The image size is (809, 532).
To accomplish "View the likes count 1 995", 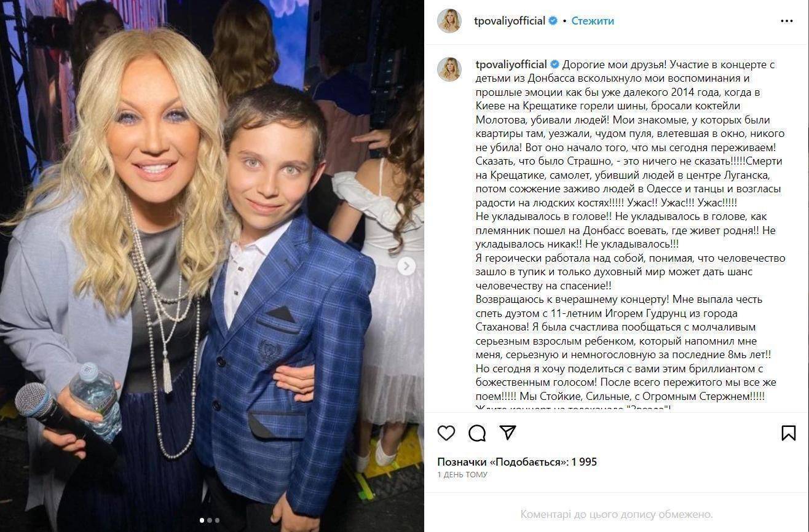I will (517, 462).
